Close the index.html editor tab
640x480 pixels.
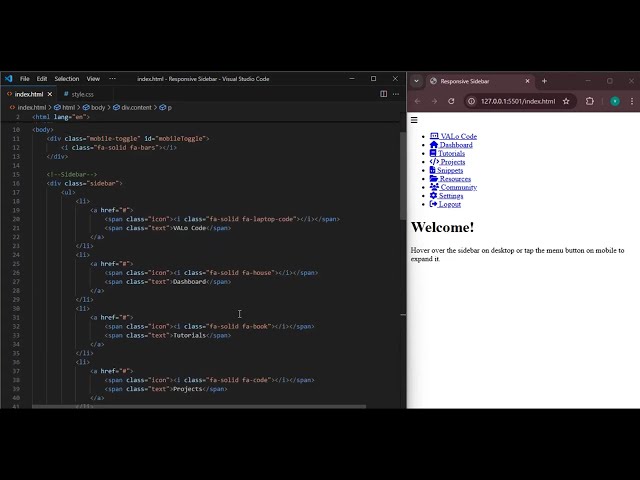click(x=50, y=94)
